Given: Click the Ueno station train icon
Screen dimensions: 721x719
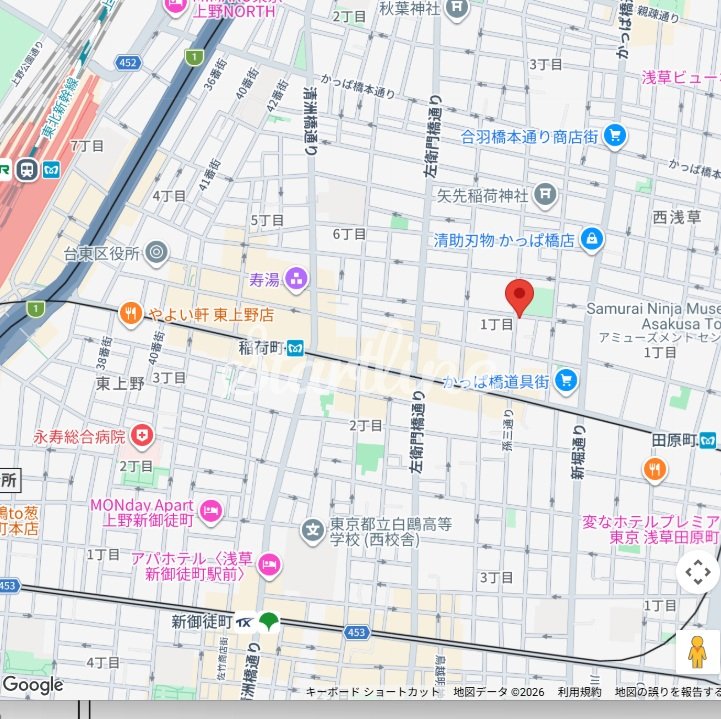Looking at the screenshot, I should point(27,170).
